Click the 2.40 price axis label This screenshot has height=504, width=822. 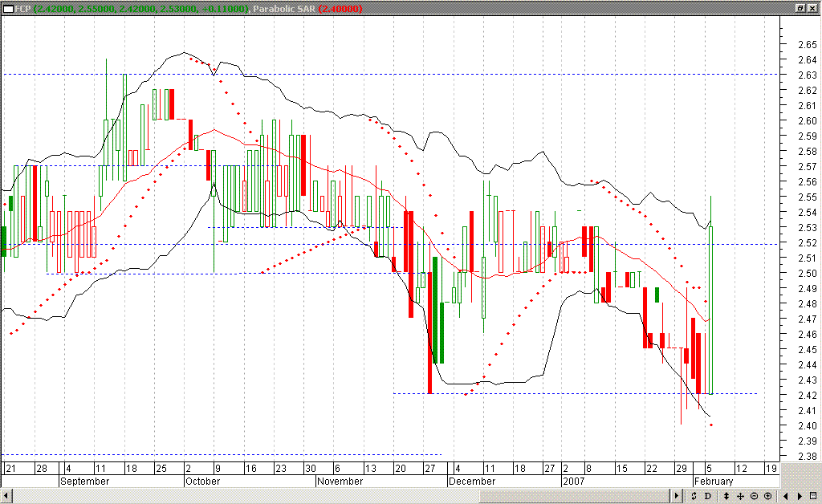808,426
